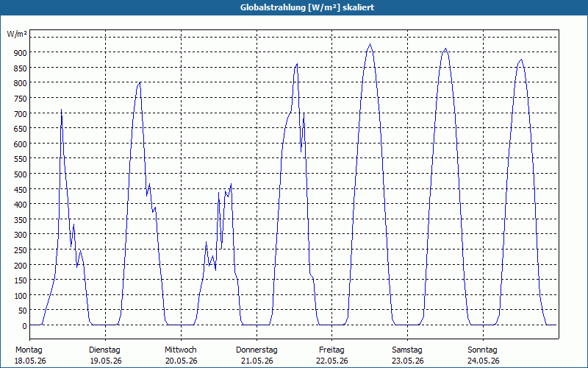Click the 150 y-axis value
Image resolution: width=588 pixels, height=368 pixels.
(x=21, y=280)
